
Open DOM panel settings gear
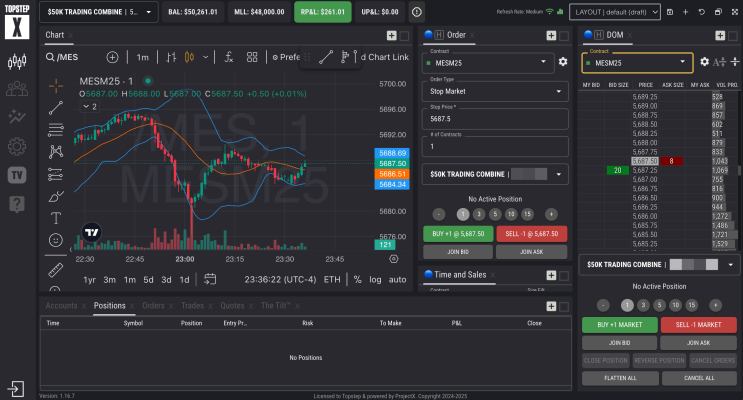point(705,62)
